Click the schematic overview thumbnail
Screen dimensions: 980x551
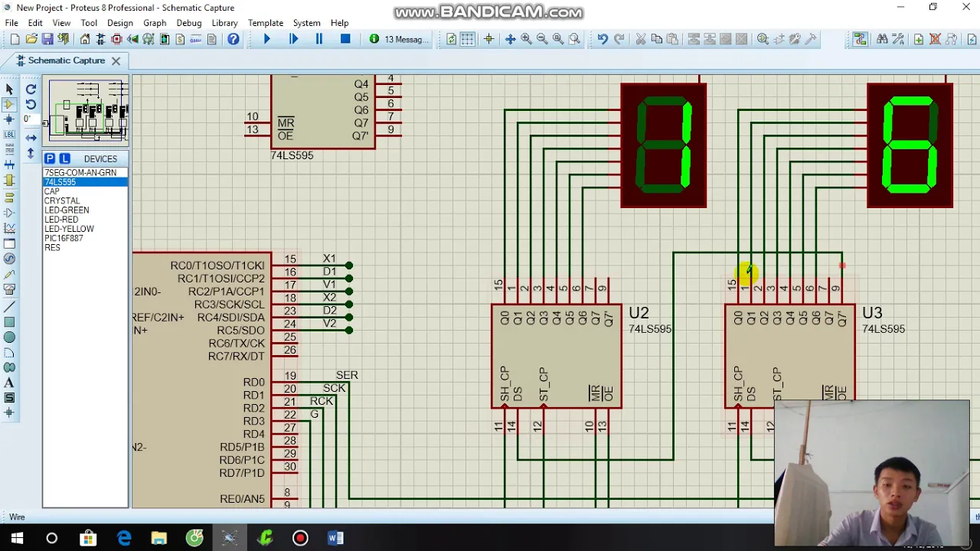86,110
